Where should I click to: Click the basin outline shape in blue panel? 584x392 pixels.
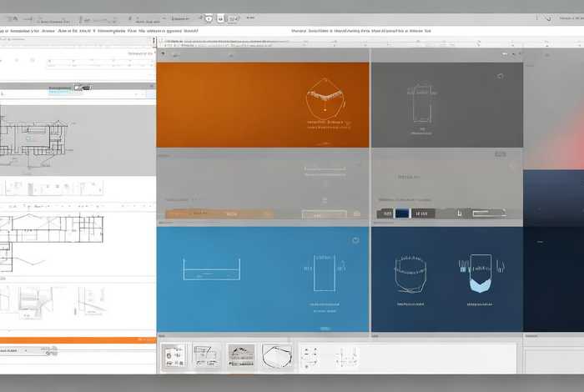click(211, 270)
